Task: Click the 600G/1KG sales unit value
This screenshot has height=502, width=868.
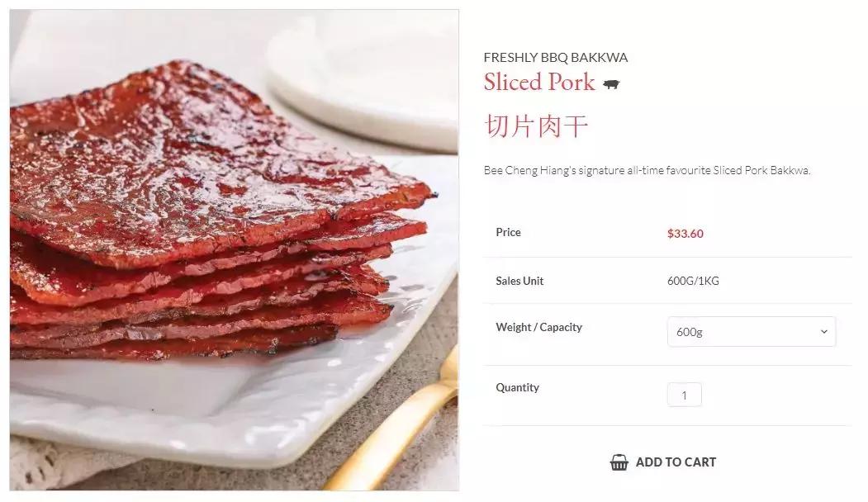Action: click(x=693, y=281)
